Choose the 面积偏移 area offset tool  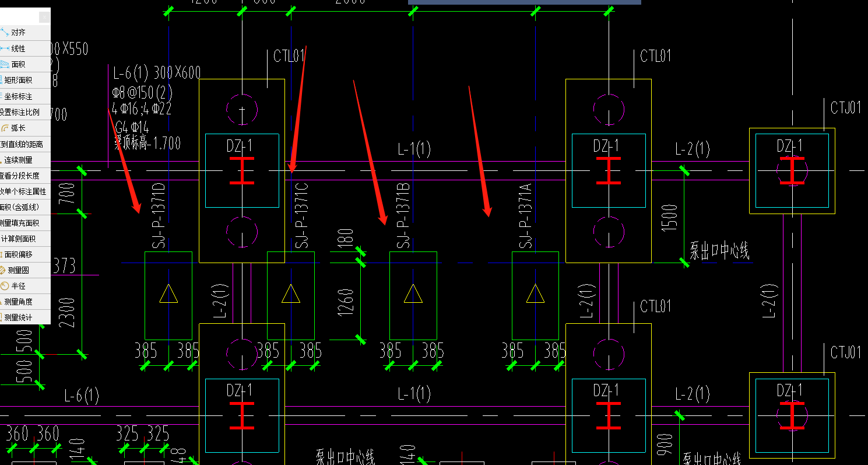18,254
